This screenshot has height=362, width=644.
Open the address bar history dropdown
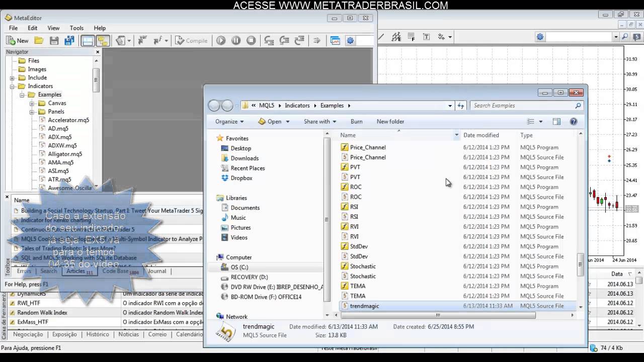450,106
